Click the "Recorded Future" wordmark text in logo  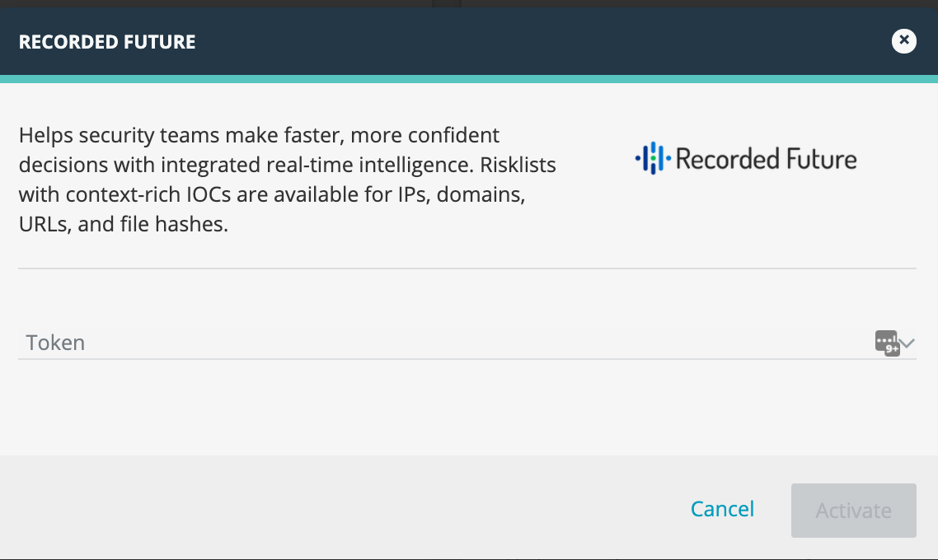pos(766,159)
